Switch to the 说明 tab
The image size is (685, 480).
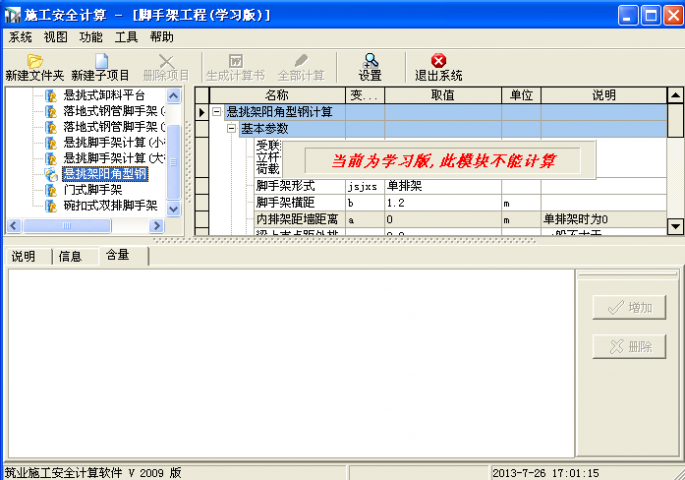(23, 256)
